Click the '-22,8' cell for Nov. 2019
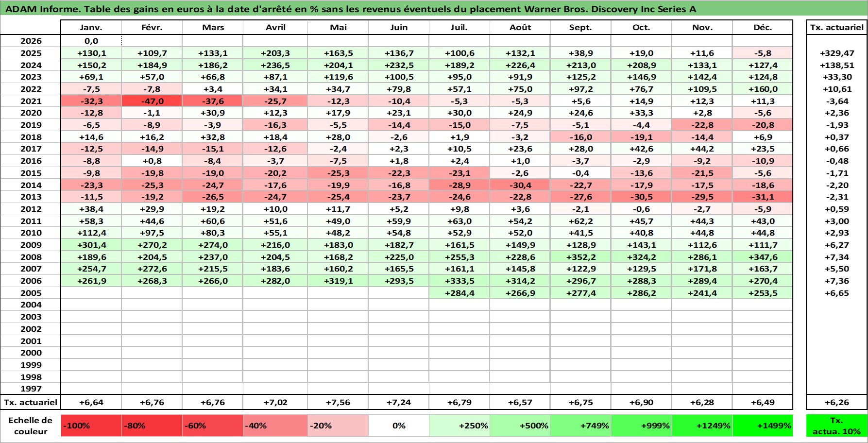Image resolution: width=868 pixels, height=443 pixels. click(x=702, y=125)
